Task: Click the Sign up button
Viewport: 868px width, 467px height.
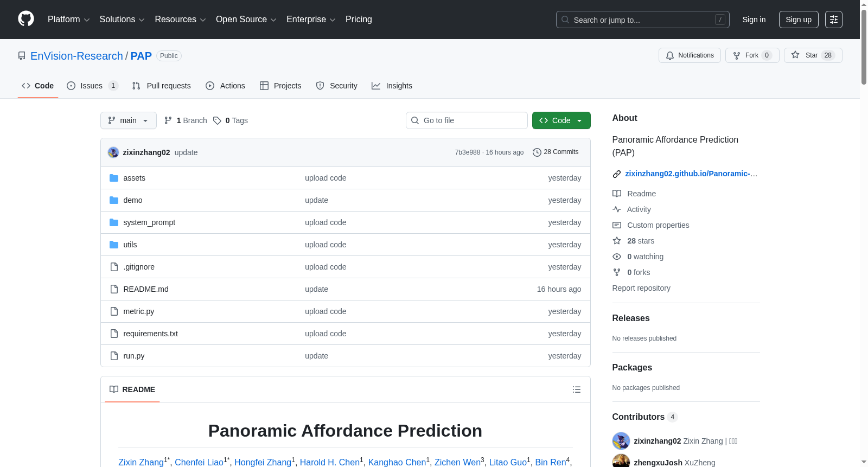Action: (x=799, y=20)
